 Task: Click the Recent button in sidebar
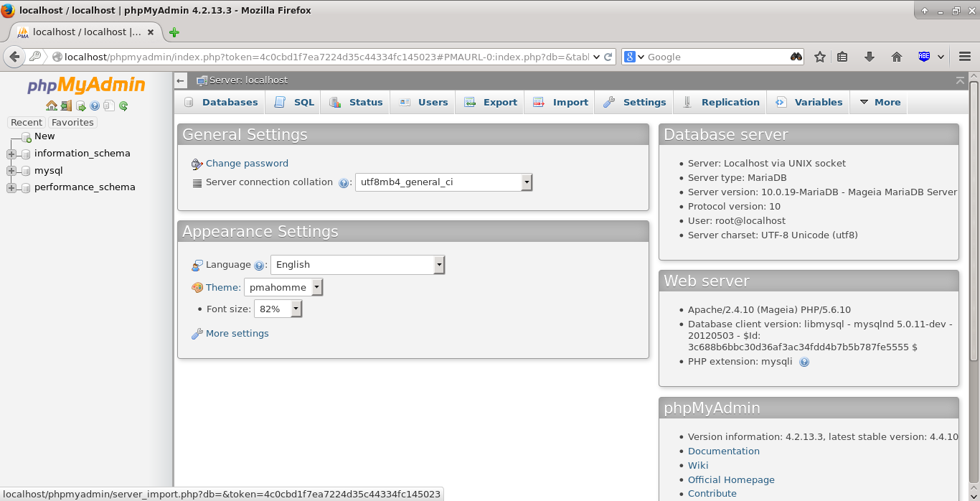[x=27, y=123]
